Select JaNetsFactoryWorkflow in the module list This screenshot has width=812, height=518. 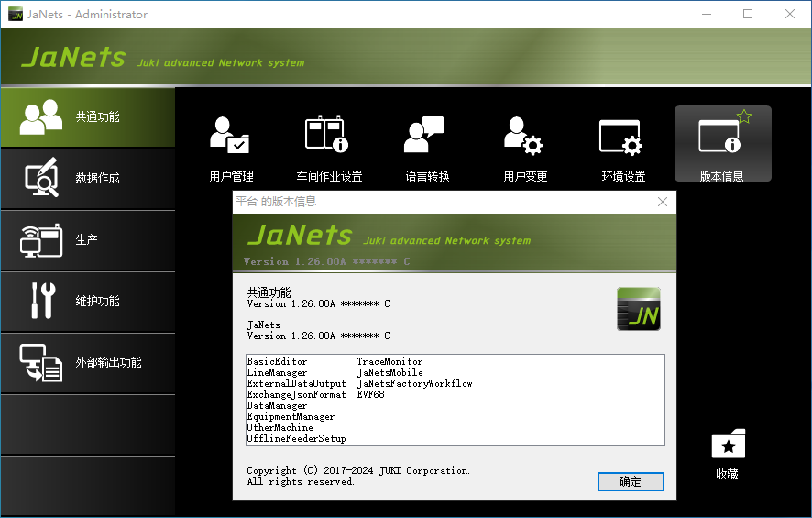click(x=414, y=384)
